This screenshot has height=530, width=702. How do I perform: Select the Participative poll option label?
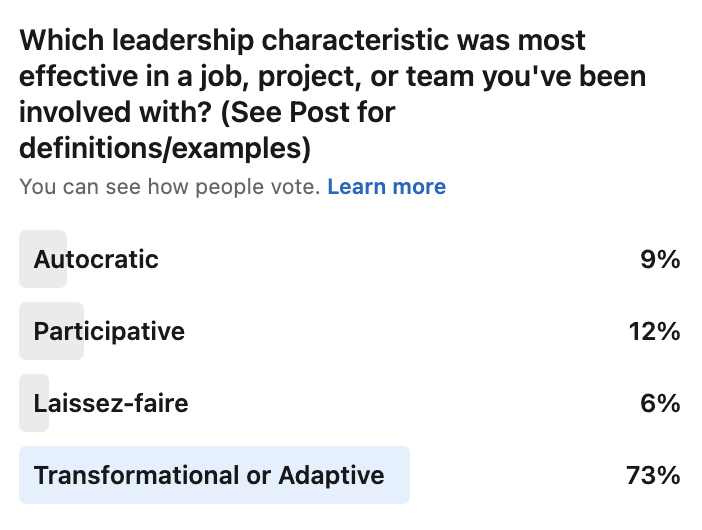coord(109,332)
